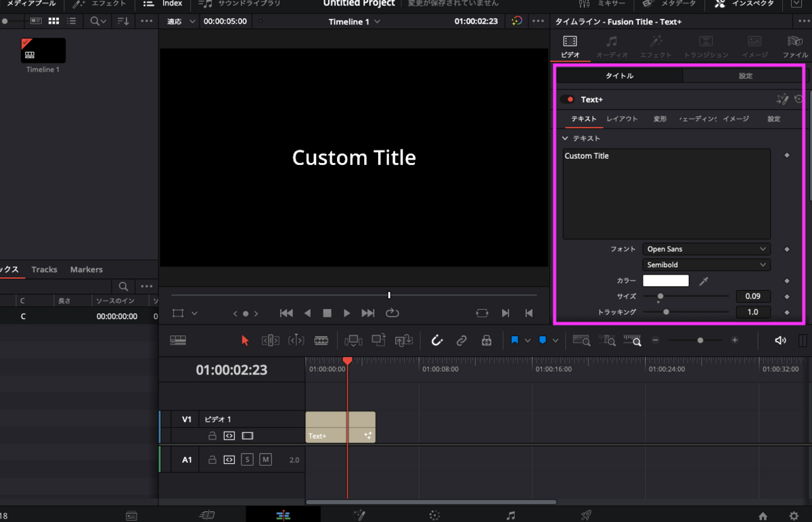Click the linked selection chain icon
Viewport: 812px width, 522px height.
pos(461,341)
